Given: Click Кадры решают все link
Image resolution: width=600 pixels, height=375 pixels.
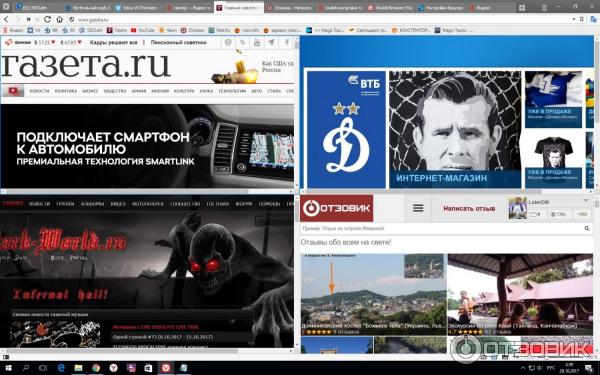Looking at the screenshot, I should click(x=113, y=42).
